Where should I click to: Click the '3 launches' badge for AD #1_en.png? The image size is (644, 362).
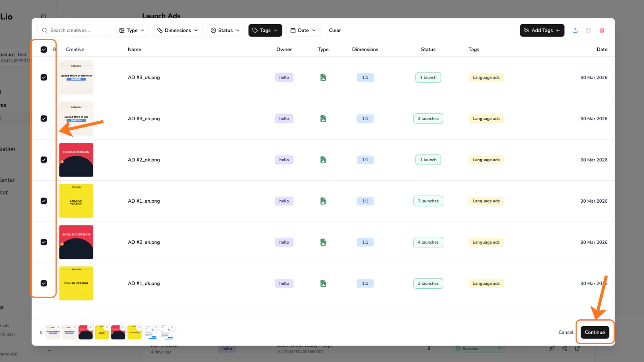coord(428,201)
